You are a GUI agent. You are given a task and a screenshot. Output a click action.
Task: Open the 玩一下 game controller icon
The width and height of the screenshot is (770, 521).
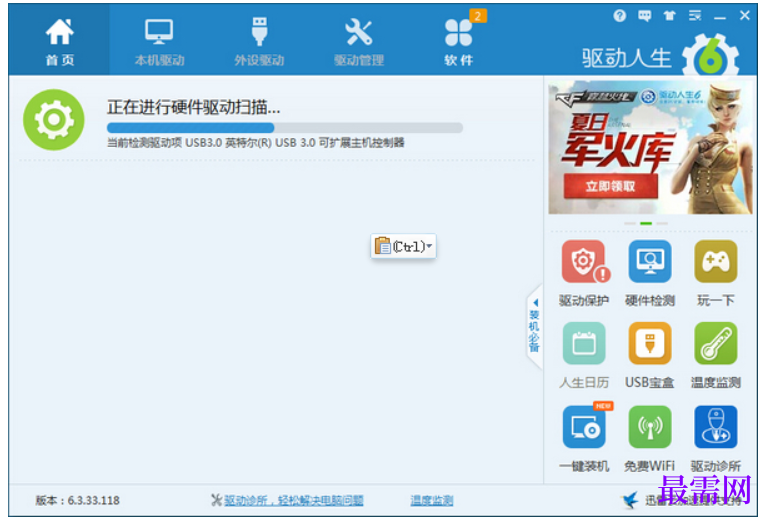[x=715, y=261]
